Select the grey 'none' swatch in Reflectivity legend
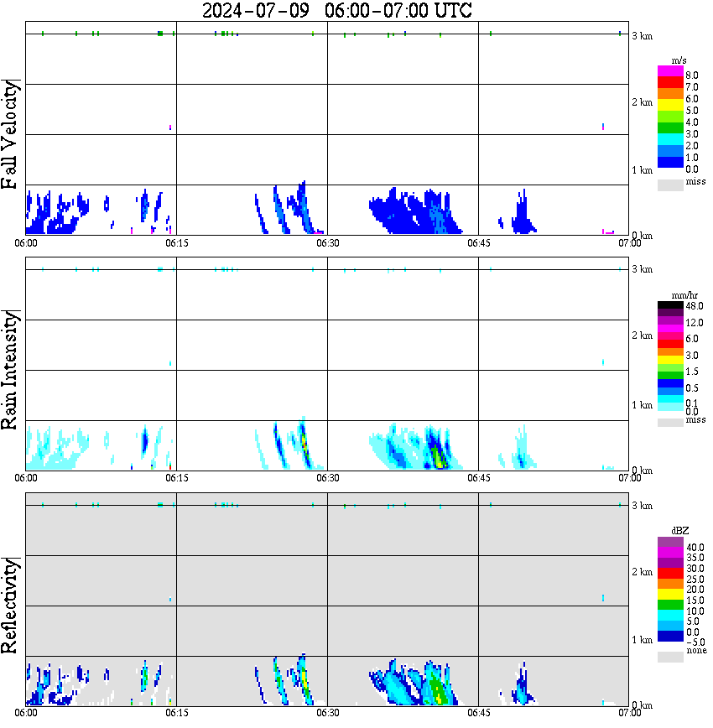713x728 pixels. (670, 657)
